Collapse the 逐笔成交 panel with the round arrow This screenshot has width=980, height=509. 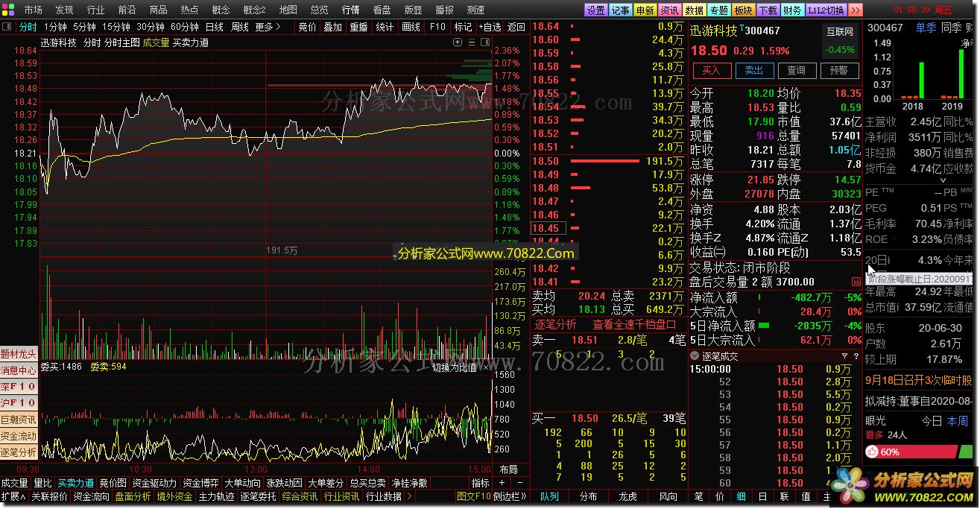tap(695, 356)
